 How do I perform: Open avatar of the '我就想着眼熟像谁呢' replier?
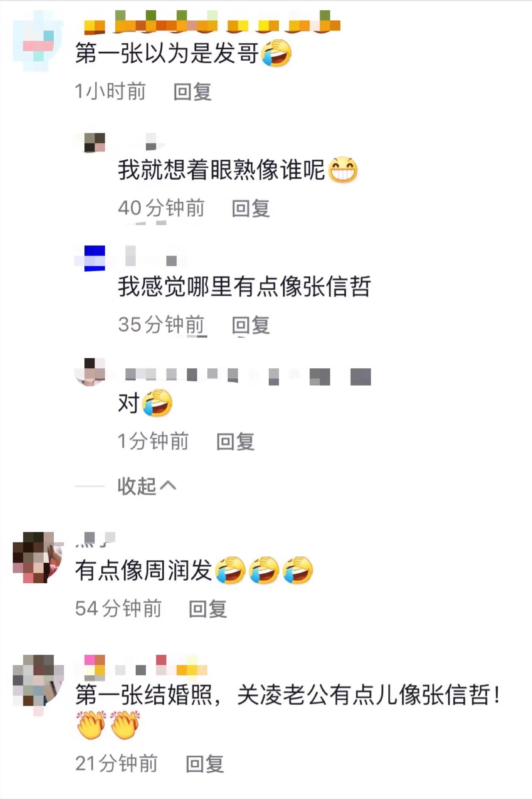point(89,142)
